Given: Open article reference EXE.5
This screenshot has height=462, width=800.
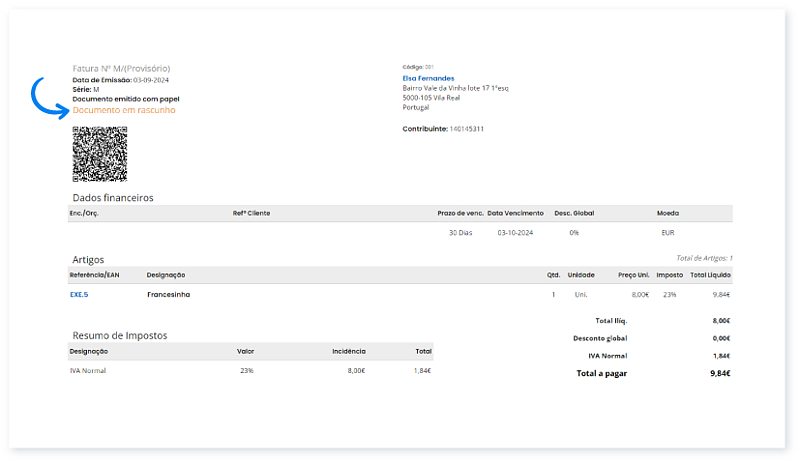Looking at the screenshot, I should [x=79, y=295].
